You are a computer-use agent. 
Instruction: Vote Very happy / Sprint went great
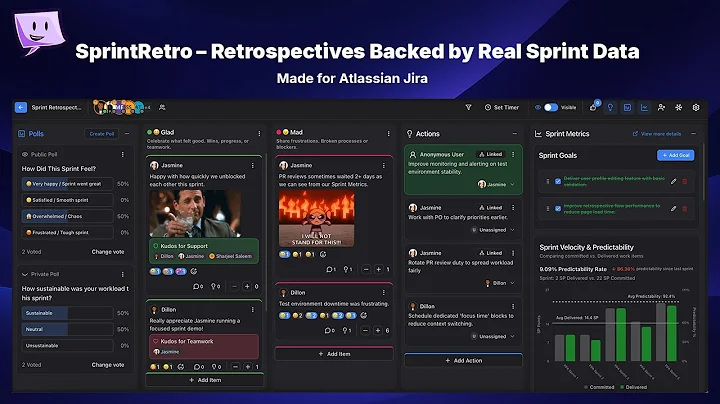(68, 184)
